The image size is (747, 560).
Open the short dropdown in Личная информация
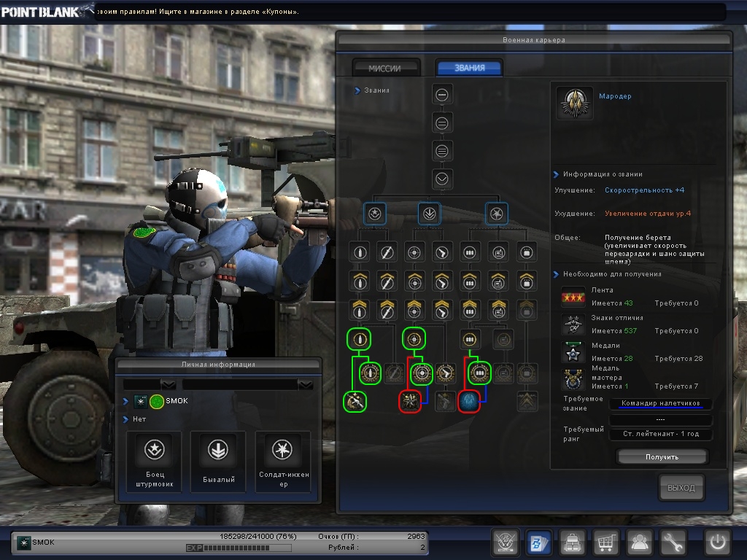click(x=150, y=384)
